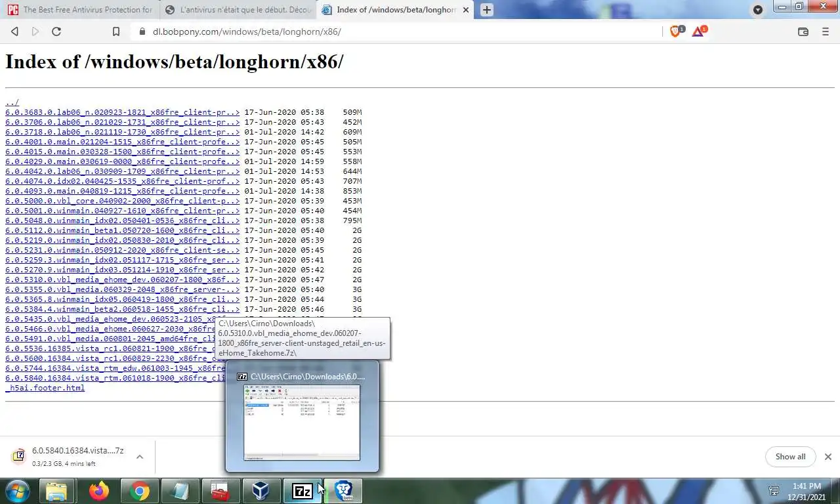Download build 6.0.3683.0 lab06_n file
The width and height of the screenshot is (840, 504).
click(123, 112)
